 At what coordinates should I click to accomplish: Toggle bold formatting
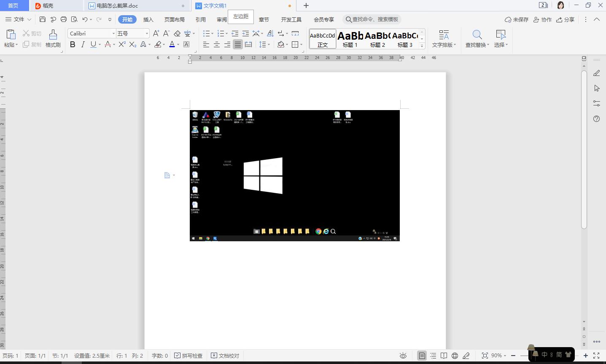[73, 44]
